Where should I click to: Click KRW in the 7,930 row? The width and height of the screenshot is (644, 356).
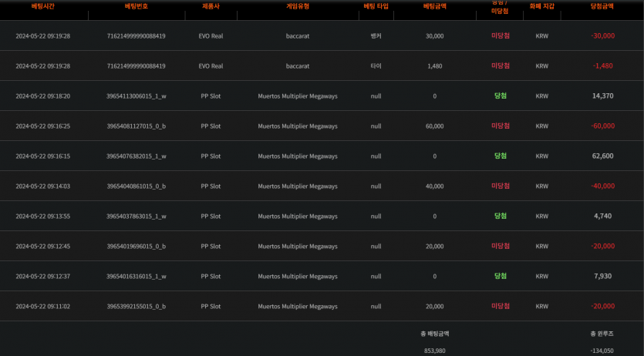coord(541,277)
